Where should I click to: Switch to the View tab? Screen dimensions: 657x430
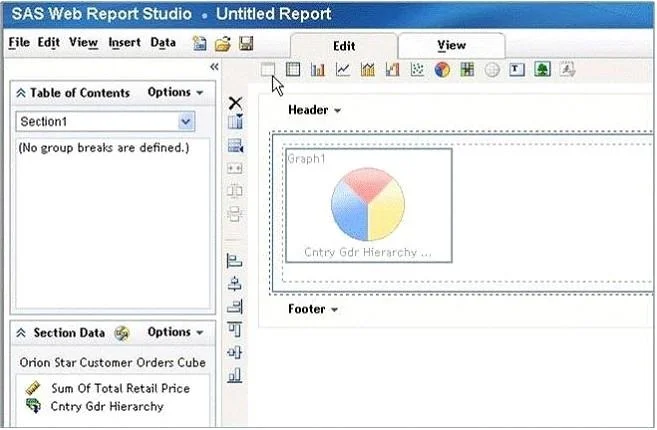click(x=451, y=45)
